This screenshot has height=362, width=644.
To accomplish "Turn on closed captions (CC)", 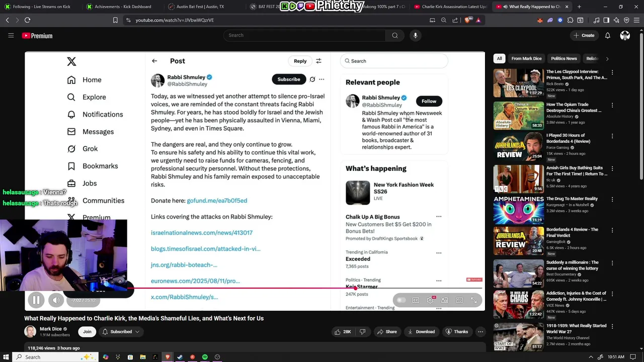I will tap(416, 300).
